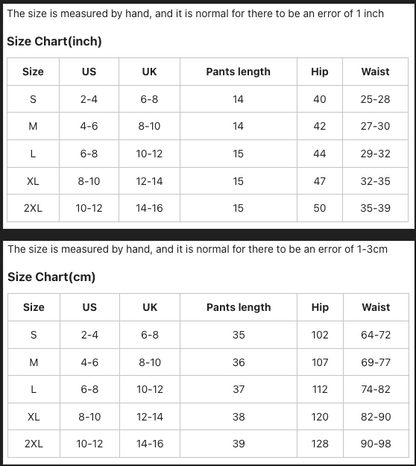
Task: Click the 90-98 waist cell
Action: (x=376, y=444)
